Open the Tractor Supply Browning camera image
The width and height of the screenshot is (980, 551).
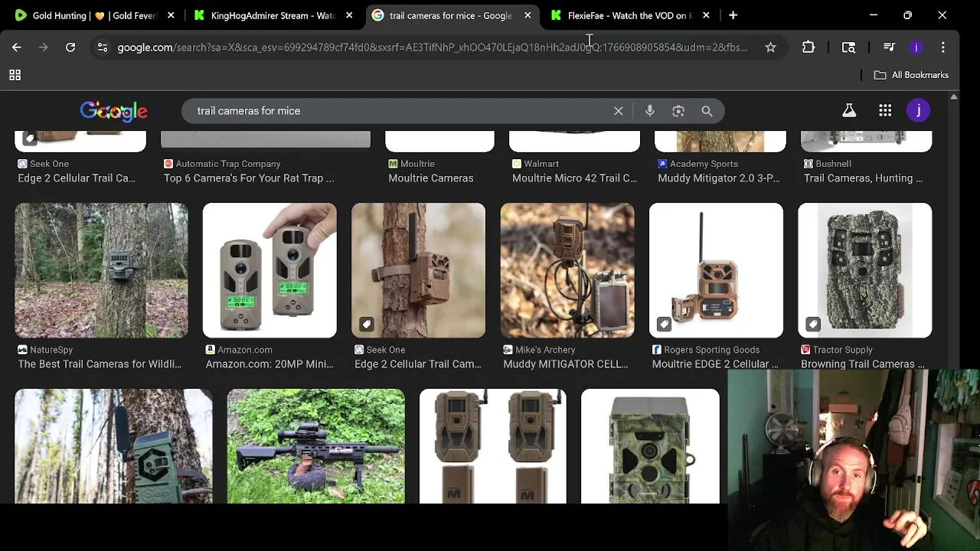865,270
